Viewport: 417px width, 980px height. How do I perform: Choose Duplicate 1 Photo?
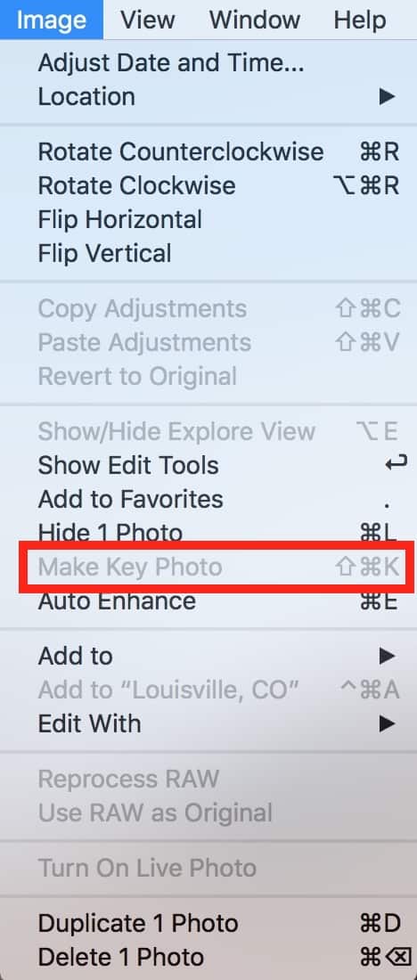point(208,923)
